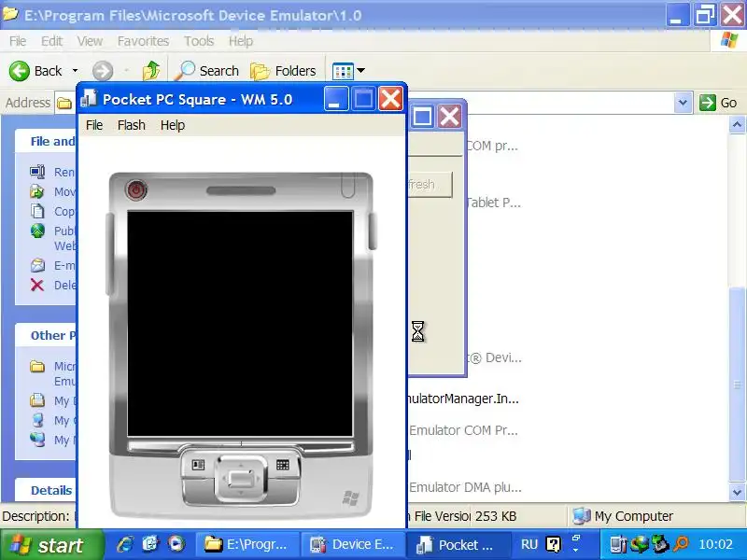Click the red X Delete task icon
Image resolution: width=747 pixels, height=560 pixels.
click(x=37, y=285)
